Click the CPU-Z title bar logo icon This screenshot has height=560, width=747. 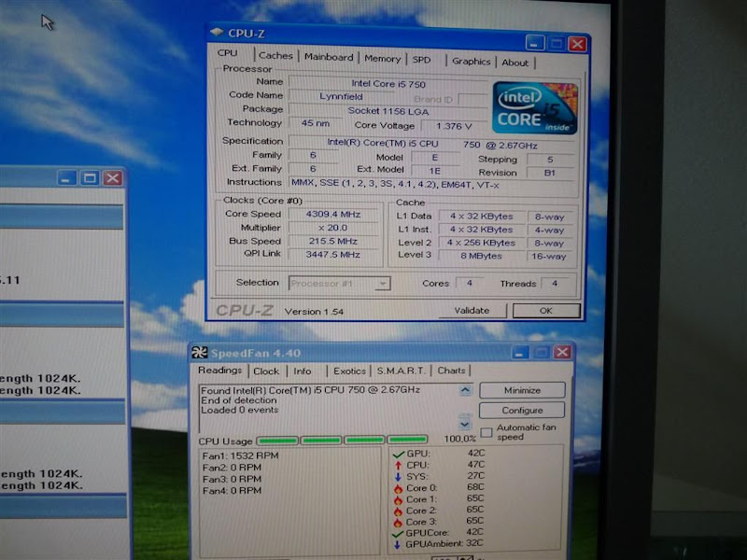coord(217,32)
